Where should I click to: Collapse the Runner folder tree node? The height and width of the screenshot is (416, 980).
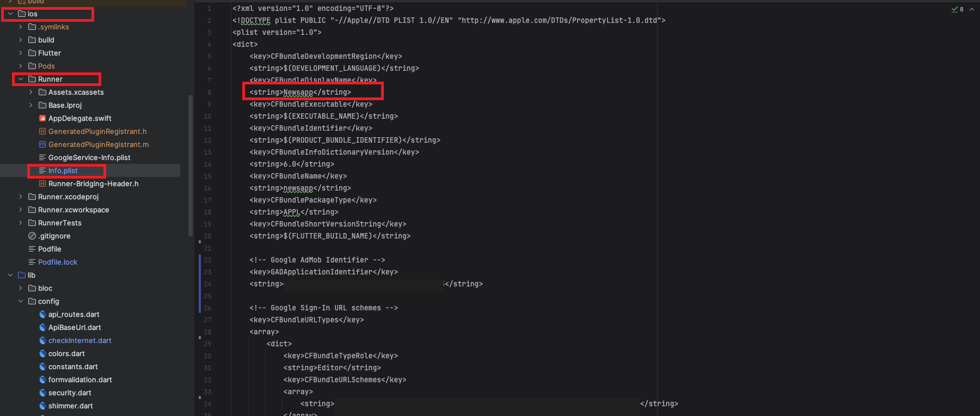pos(21,79)
